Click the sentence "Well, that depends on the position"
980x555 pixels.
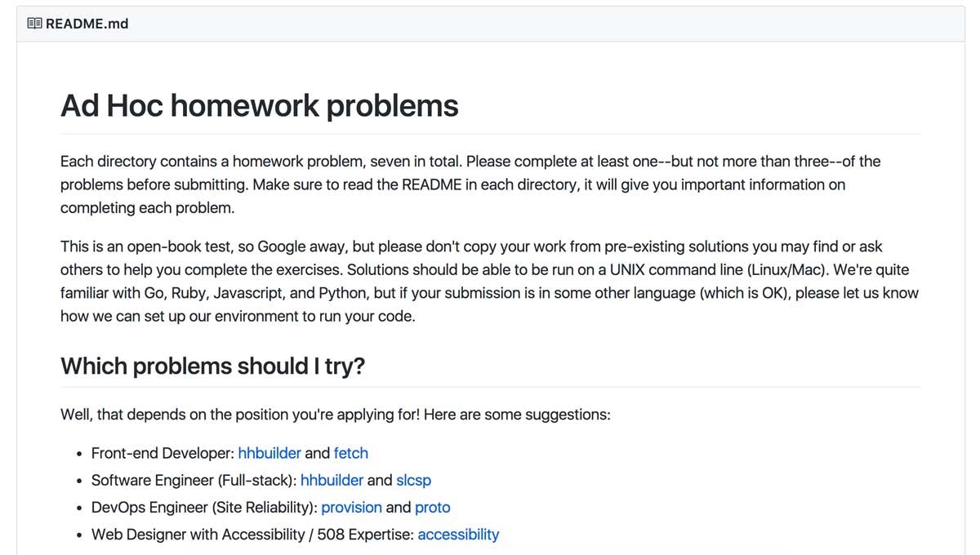coord(335,415)
